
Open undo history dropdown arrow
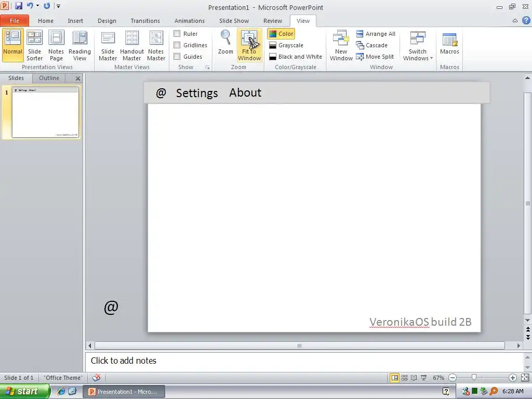click(37, 6)
